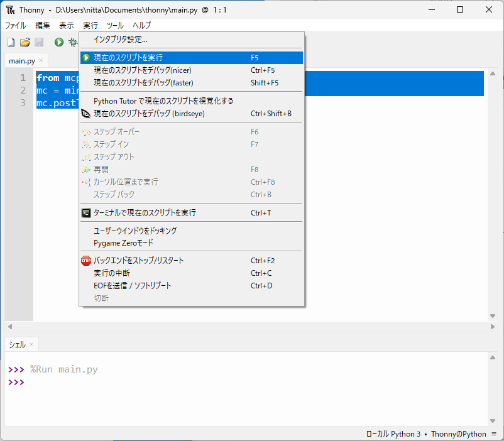Open the interpreter selector menu in status bar
Viewport: 504px width, 441px height.
pos(494,434)
